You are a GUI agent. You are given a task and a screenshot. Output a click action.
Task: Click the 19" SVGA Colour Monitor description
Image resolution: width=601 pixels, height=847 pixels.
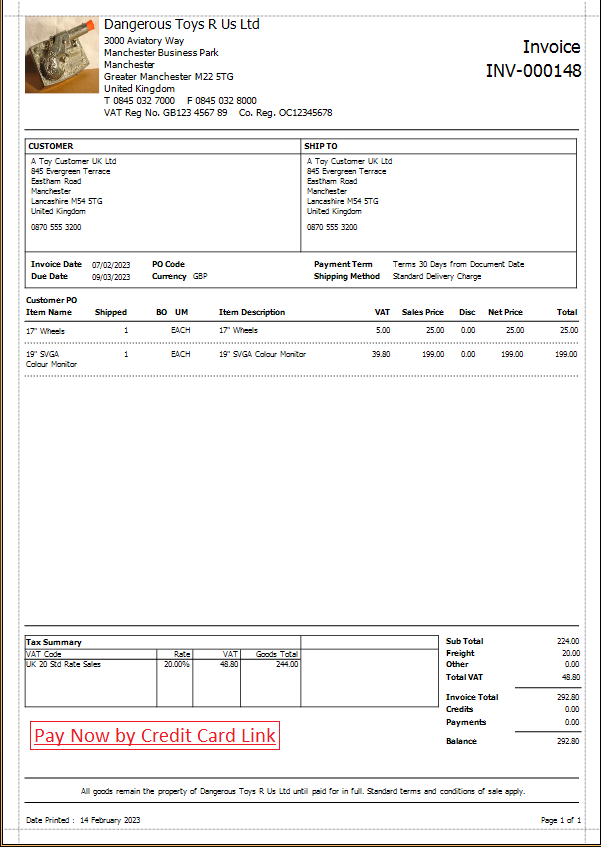262,354
